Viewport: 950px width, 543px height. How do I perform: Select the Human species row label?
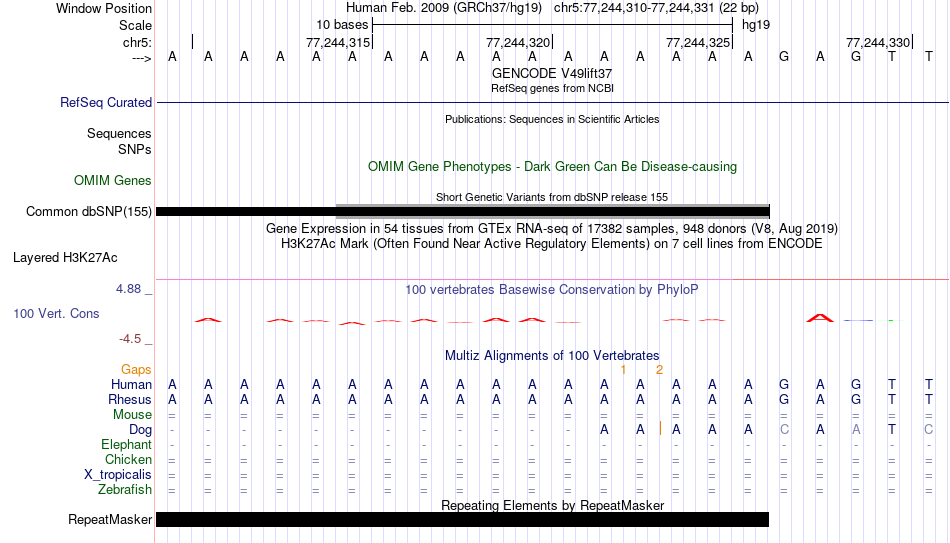pos(131,385)
